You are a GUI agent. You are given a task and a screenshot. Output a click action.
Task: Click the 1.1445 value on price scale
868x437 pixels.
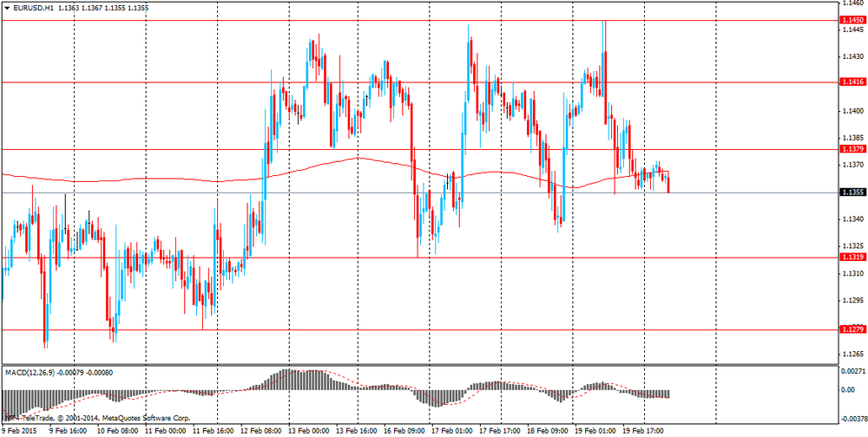[x=852, y=30]
